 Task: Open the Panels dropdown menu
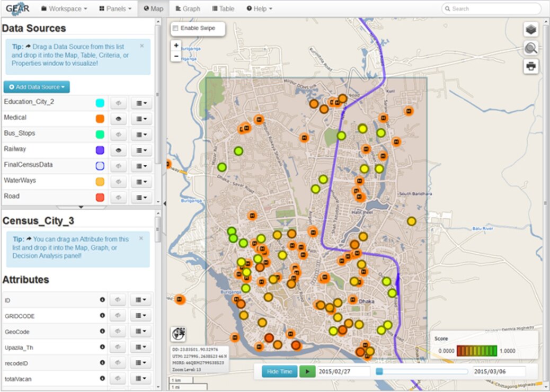114,8
